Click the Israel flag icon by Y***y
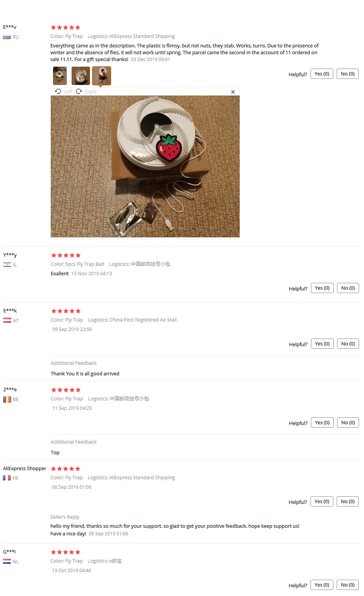This screenshot has width=364, height=596. [7, 265]
